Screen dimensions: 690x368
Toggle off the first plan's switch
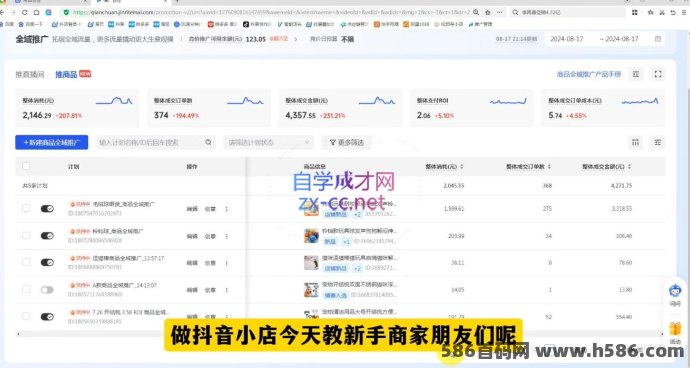pyautogui.click(x=47, y=209)
